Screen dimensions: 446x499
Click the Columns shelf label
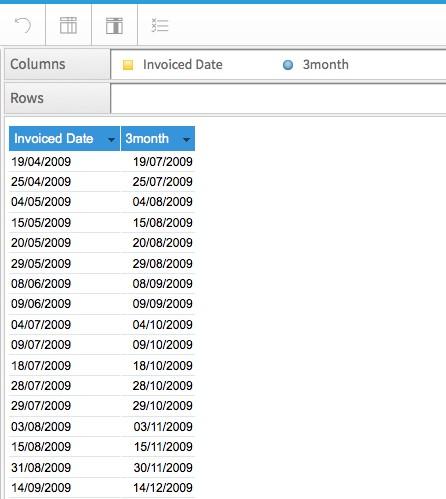click(38, 64)
